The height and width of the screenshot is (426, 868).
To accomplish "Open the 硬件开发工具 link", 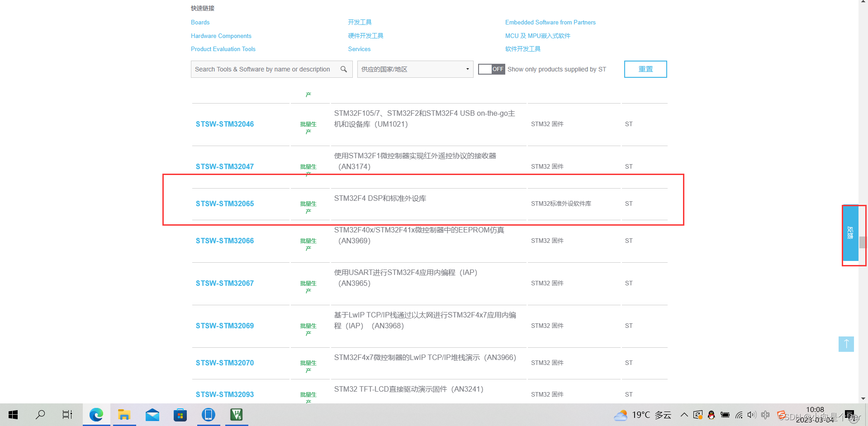I will point(365,36).
